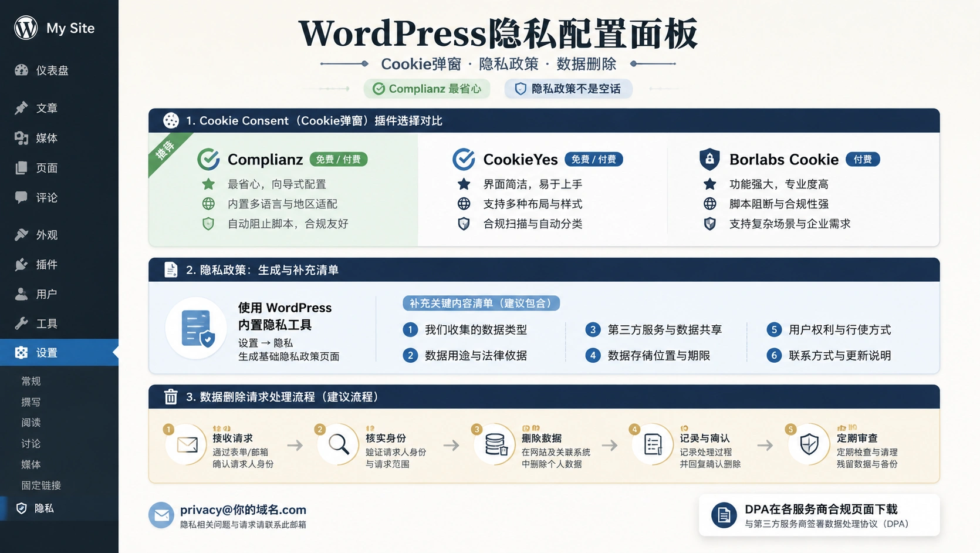Click the My Site title
Screen dimensions: 980x553
(x=70, y=28)
